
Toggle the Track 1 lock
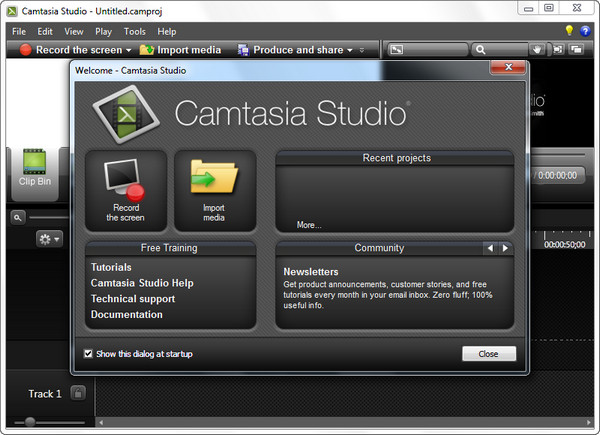tap(78, 393)
